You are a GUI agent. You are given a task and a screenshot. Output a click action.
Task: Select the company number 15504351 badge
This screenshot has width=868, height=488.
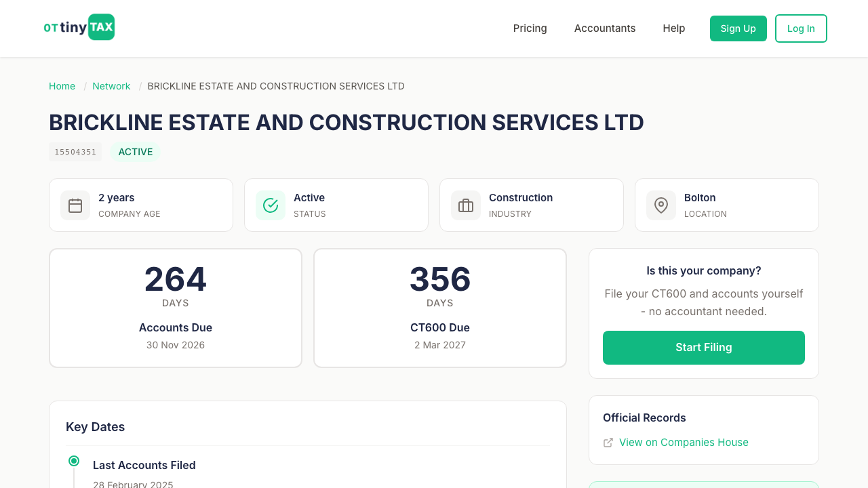[x=75, y=152]
